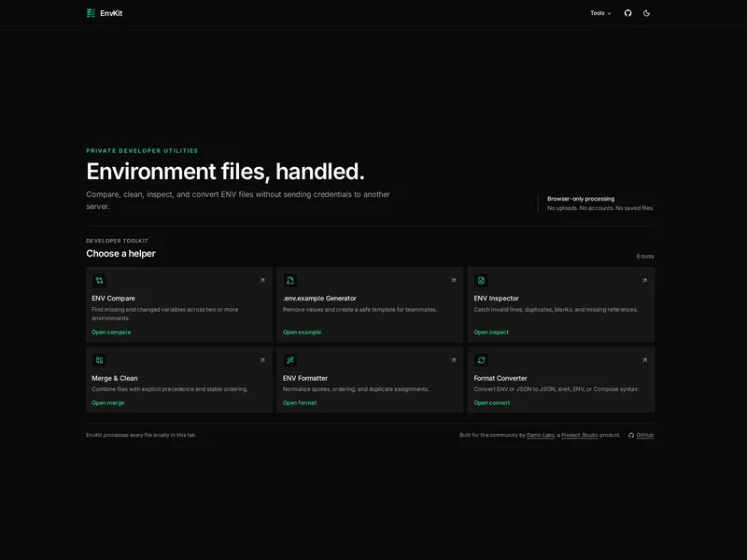Click 'Convert ENV or JSON to JSON' description

(x=556, y=389)
